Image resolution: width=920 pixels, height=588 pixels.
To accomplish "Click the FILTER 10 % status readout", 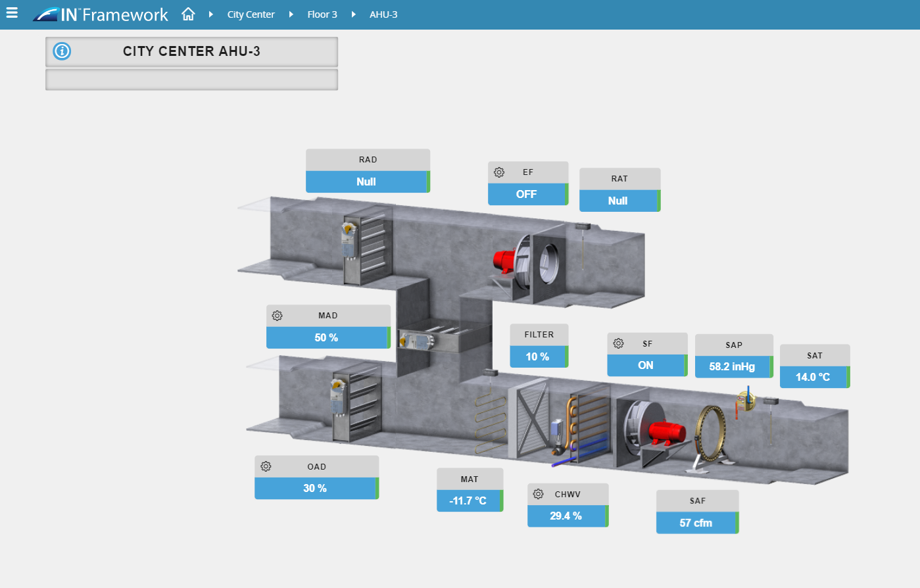I will (539, 356).
